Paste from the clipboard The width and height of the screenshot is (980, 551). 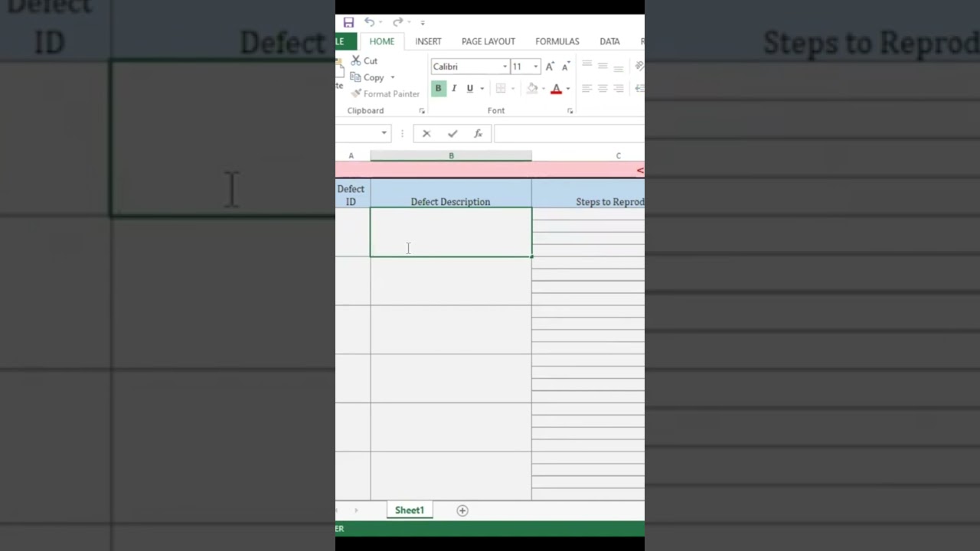(x=339, y=75)
